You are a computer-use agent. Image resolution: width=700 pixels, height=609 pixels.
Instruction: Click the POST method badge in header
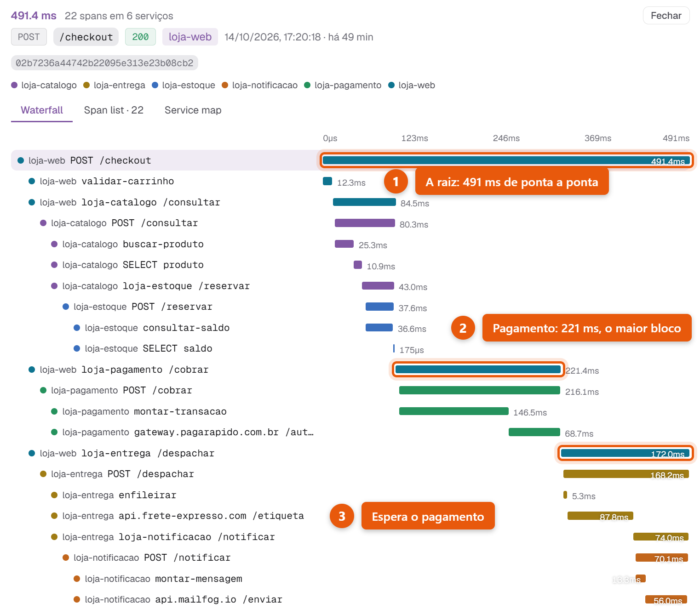tap(29, 37)
